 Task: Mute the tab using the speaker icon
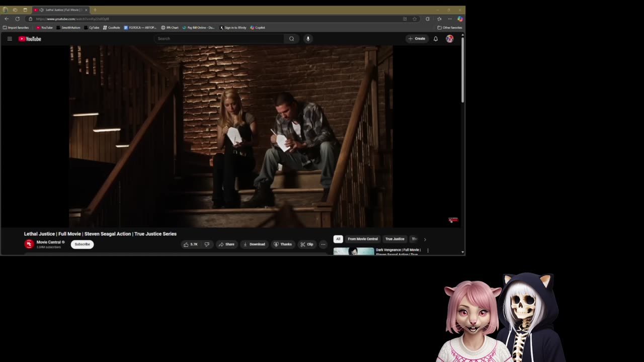41,10
